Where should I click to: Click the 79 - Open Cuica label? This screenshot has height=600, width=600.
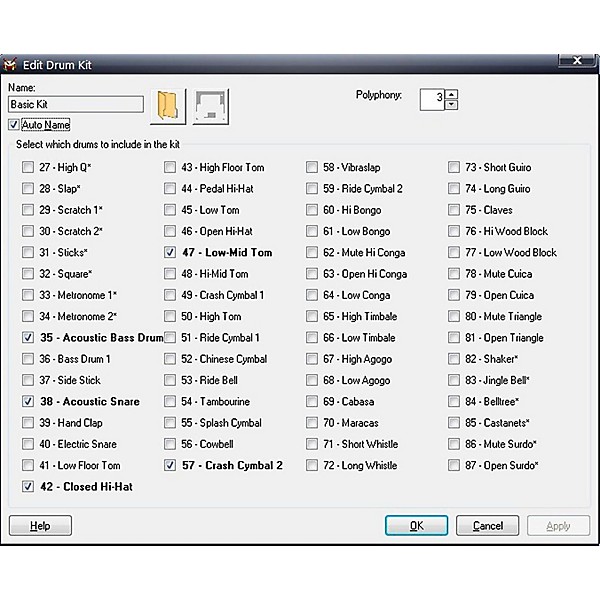(x=499, y=295)
